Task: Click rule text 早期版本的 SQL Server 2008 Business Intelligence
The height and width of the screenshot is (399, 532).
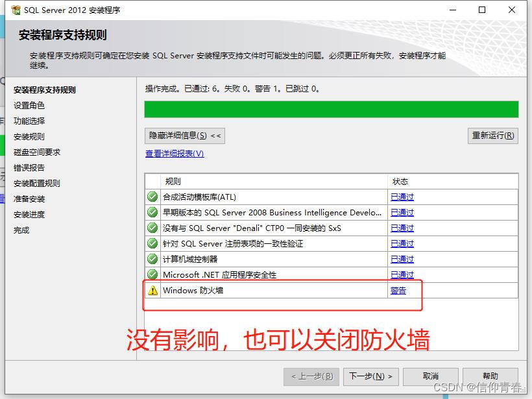Action: tap(272, 213)
